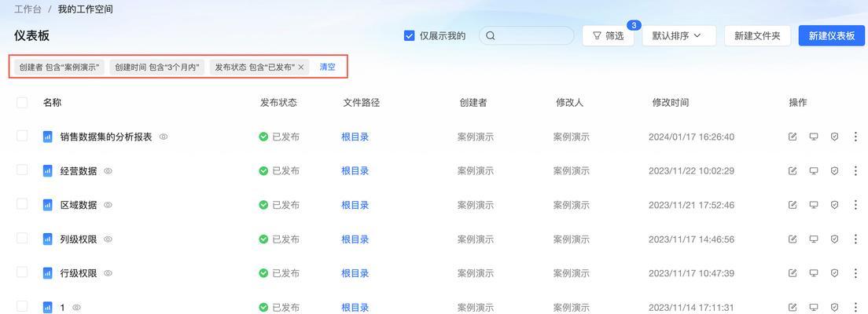Click the 新建文件夹 button

(x=757, y=36)
